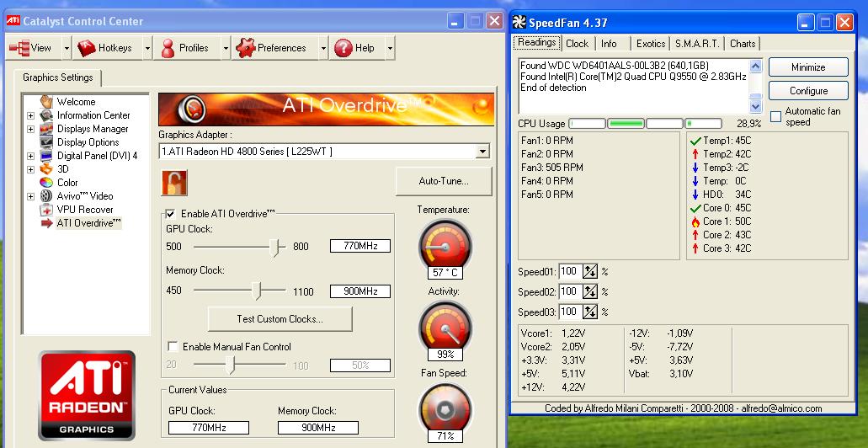Screen dimensions: 868x448
Task: Click the HD0 blue down arrow icon
Action: coord(695,195)
